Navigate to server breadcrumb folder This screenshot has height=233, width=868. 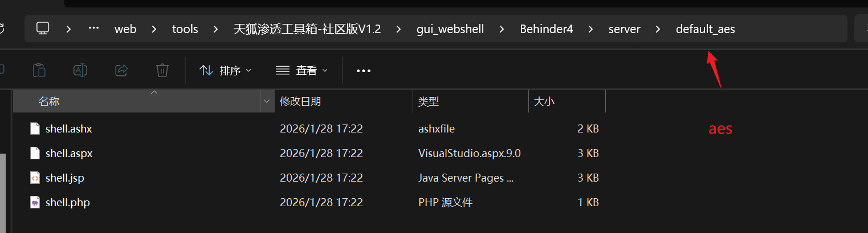625,29
